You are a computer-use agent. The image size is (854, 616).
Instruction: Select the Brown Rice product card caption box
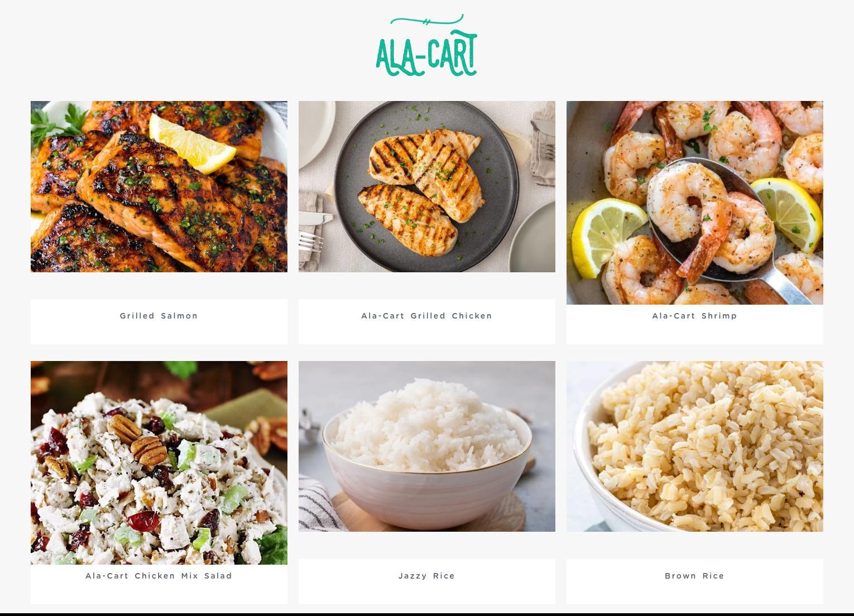pyautogui.click(x=695, y=581)
